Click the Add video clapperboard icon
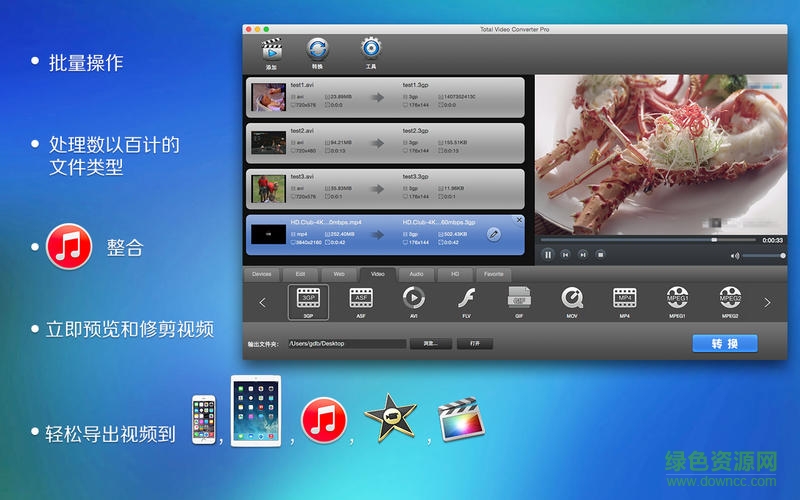The width and height of the screenshot is (800, 500). point(271,49)
